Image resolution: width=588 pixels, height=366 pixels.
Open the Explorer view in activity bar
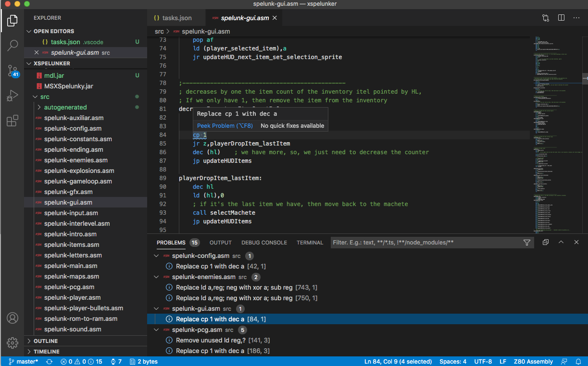pyautogui.click(x=13, y=21)
